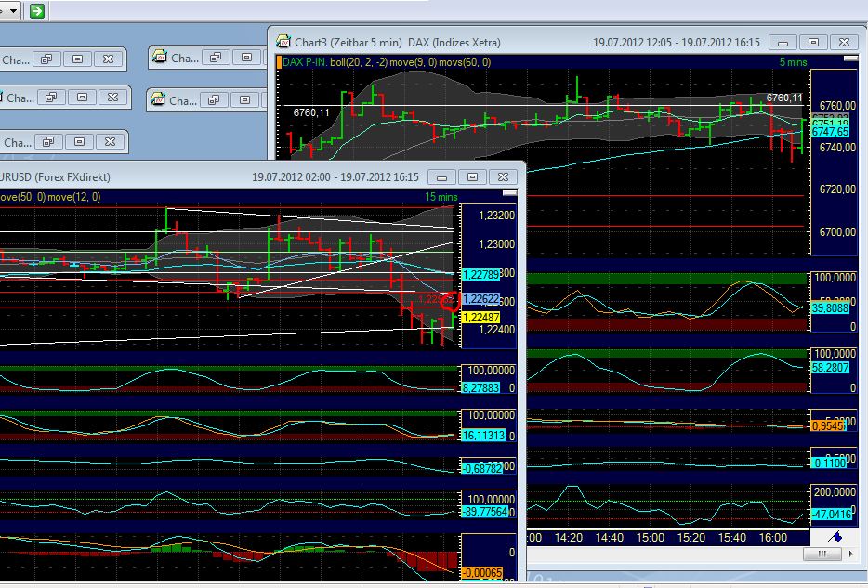Click the 39,8088 indicator value tag

pos(830,308)
